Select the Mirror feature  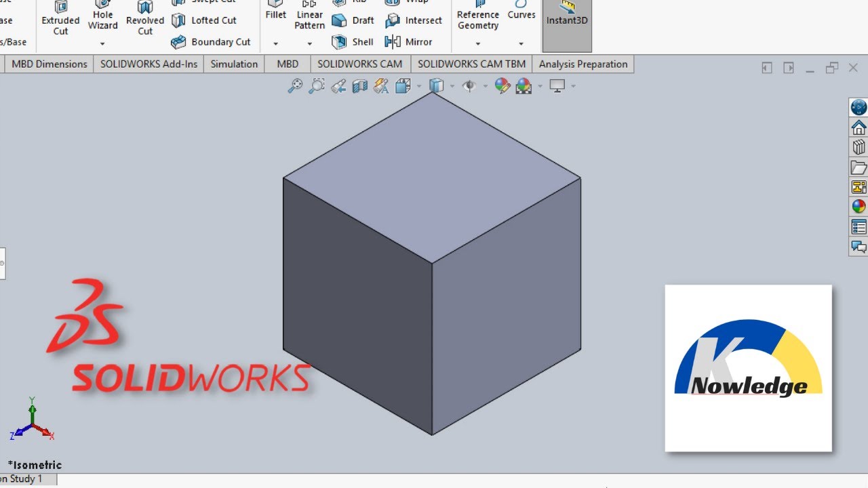(x=408, y=42)
